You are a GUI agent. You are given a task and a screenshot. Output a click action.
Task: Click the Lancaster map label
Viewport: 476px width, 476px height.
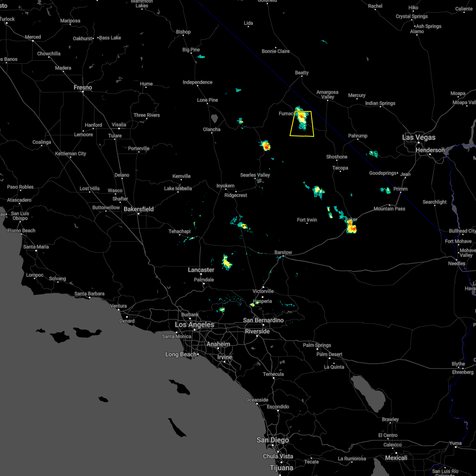pyautogui.click(x=201, y=270)
